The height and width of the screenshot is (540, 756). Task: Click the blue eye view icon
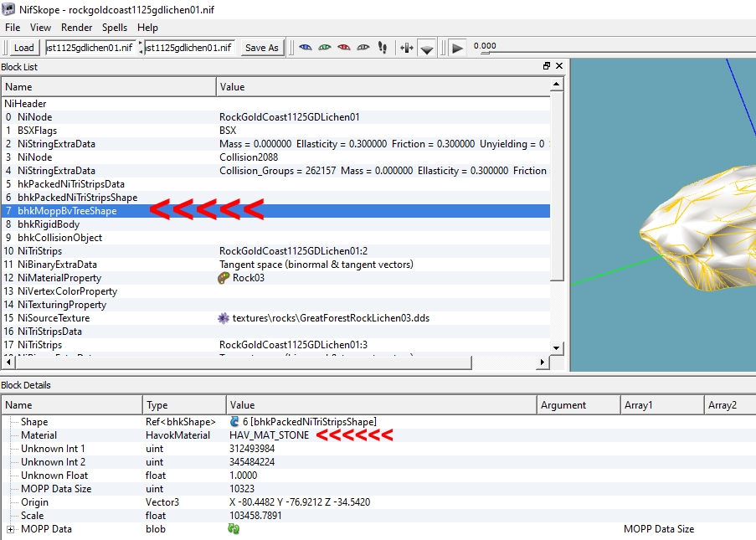[x=306, y=47]
